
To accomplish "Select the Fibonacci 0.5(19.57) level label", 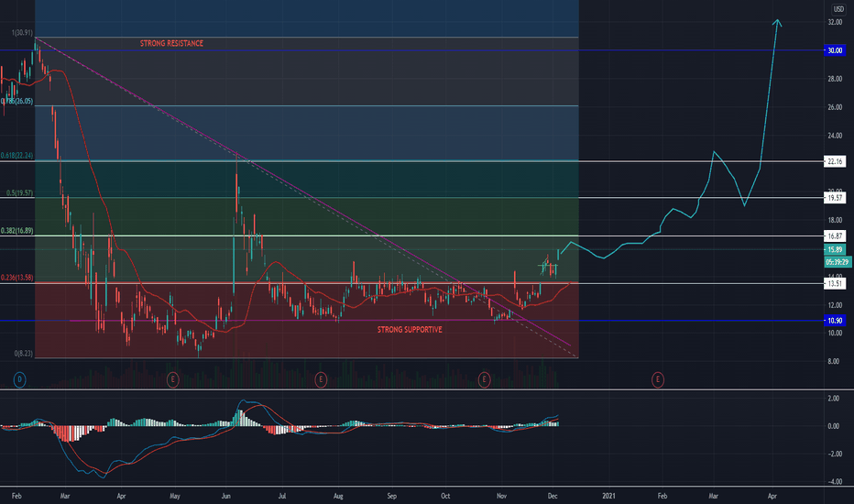I will 19,192.
